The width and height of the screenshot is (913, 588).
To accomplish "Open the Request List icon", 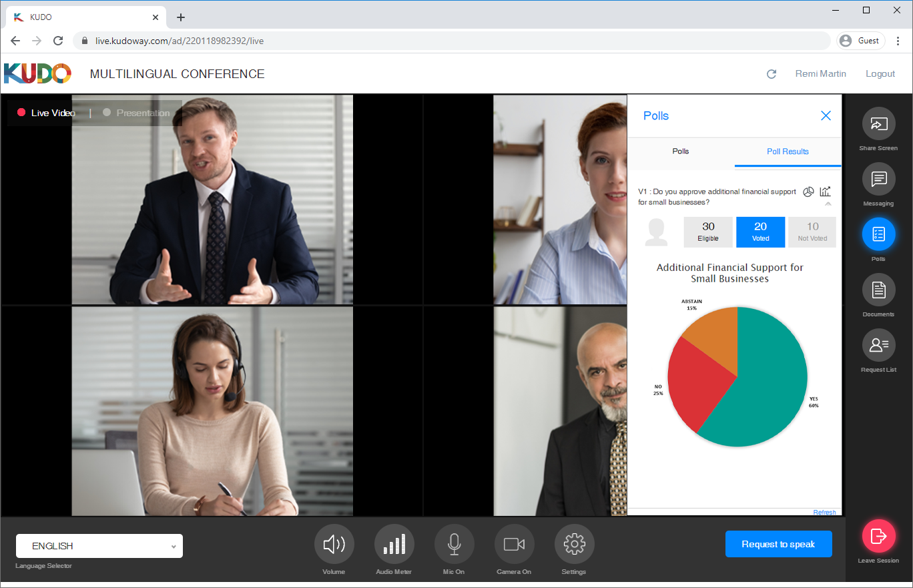I will point(878,345).
